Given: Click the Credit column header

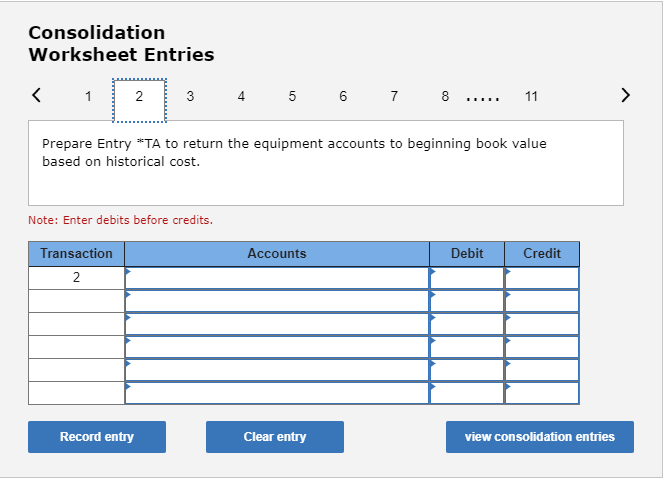Looking at the screenshot, I should click(542, 254).
